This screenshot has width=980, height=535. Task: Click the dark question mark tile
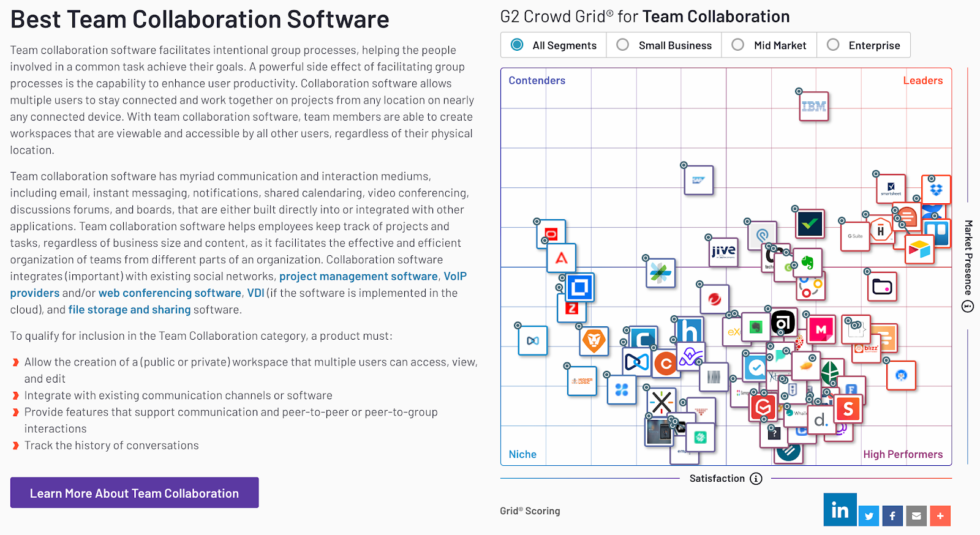pos(774,434)
